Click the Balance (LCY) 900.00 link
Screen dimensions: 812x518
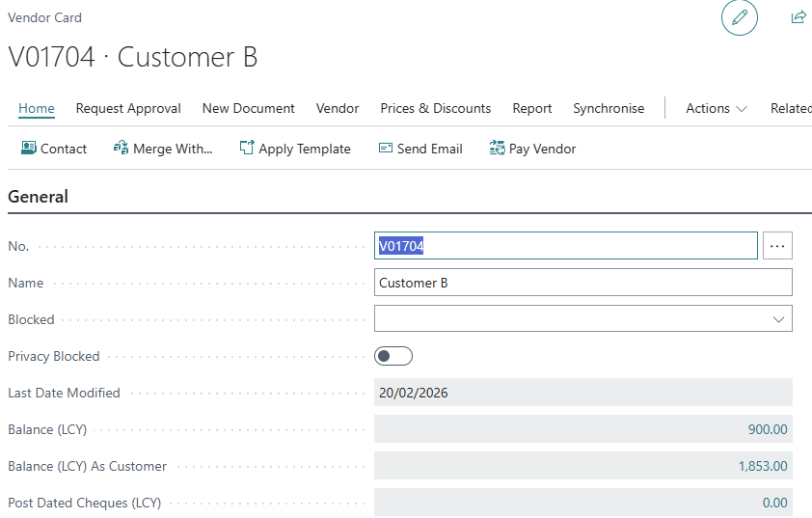pyautogui.click(x=767, y=430)
